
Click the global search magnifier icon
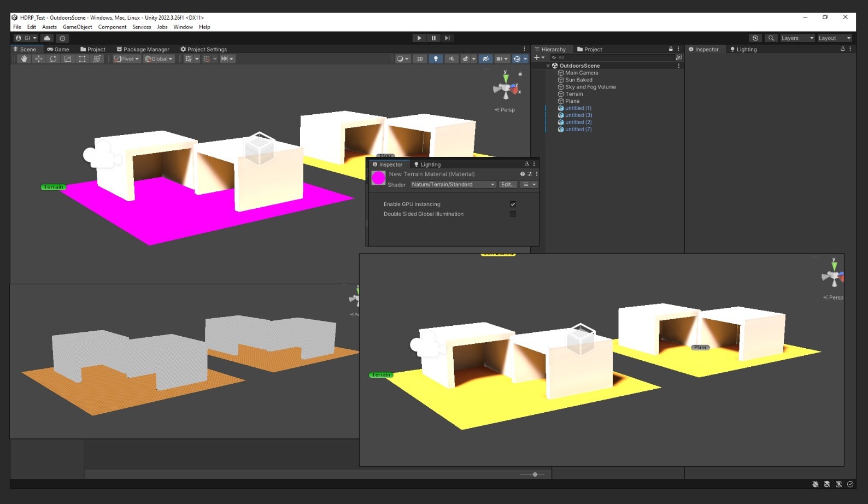(771, 38)
